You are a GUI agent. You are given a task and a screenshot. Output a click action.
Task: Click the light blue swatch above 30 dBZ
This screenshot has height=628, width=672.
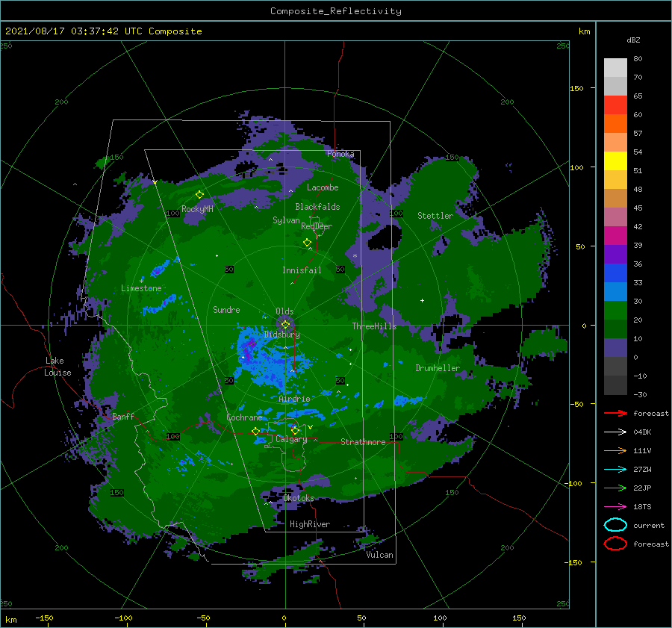[615, 292]
